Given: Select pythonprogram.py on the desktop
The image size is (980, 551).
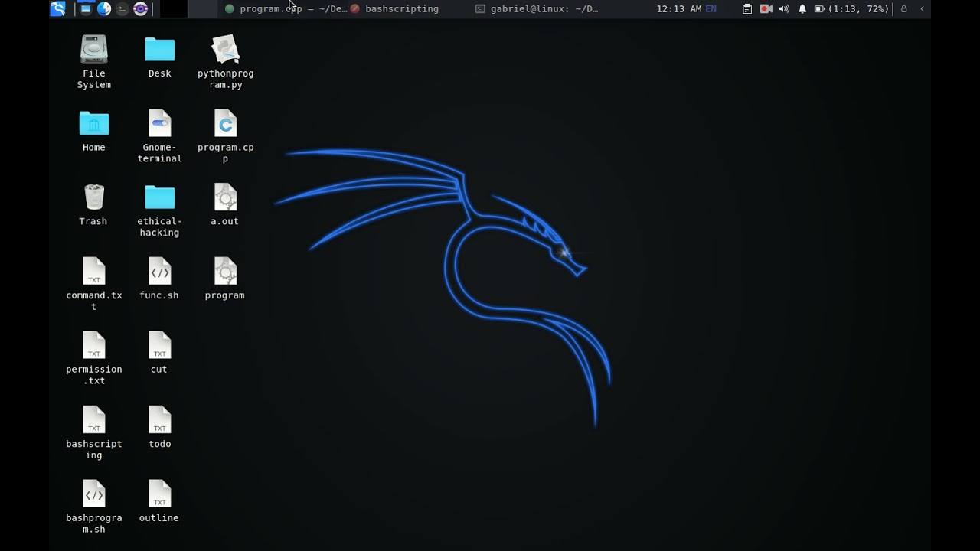Looking at the screenshot, I should pos(225,63).
